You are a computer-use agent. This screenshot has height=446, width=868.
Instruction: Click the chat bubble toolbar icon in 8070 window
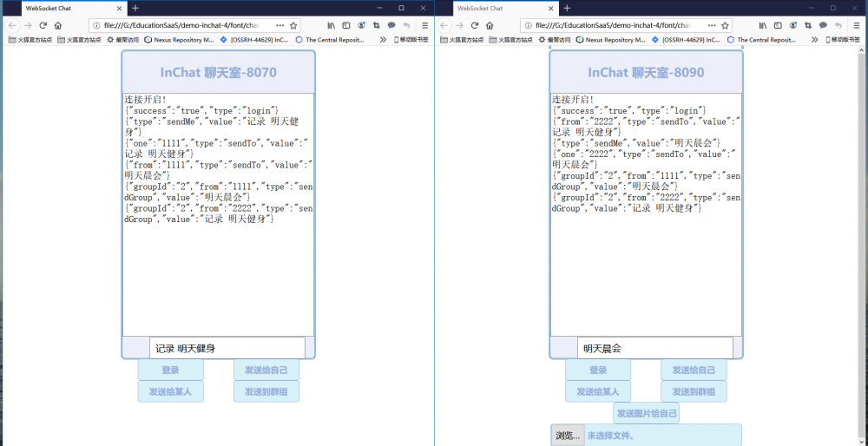(x=391, y=25)
